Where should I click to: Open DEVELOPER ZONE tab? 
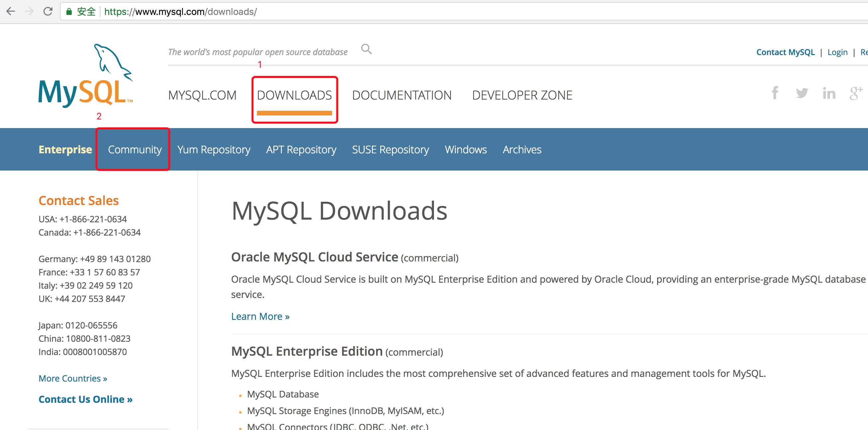pos(522,95)
